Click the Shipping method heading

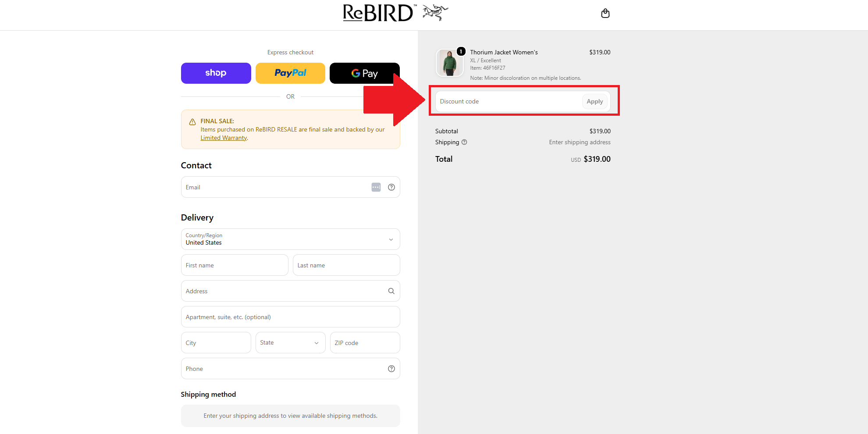pyautogui.click(x=208, y=394)
